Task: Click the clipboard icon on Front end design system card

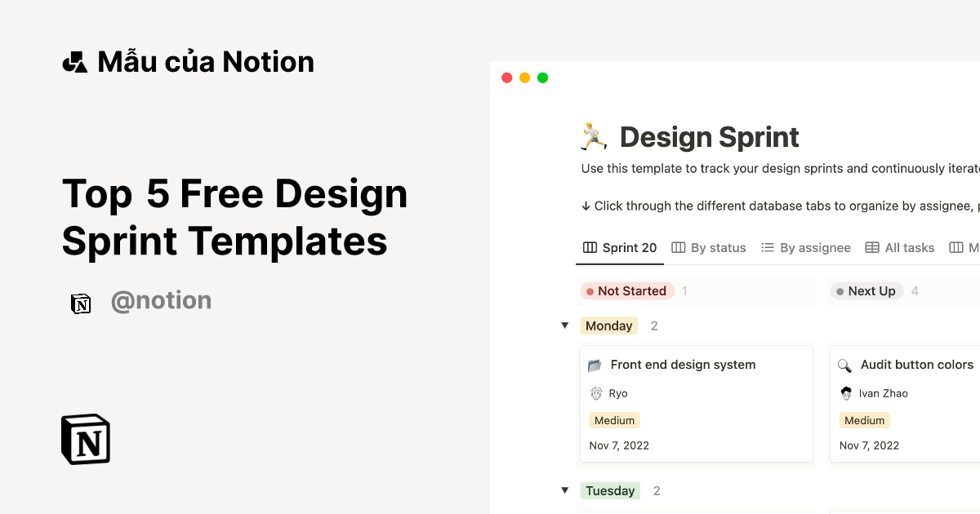Action: pos(595,365)
